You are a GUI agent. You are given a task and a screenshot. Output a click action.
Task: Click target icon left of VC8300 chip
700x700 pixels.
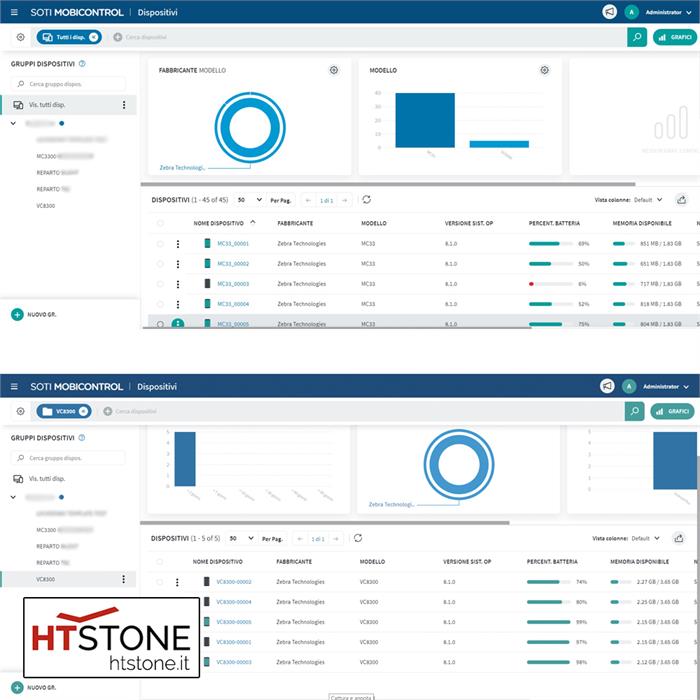tap(21, 411)
